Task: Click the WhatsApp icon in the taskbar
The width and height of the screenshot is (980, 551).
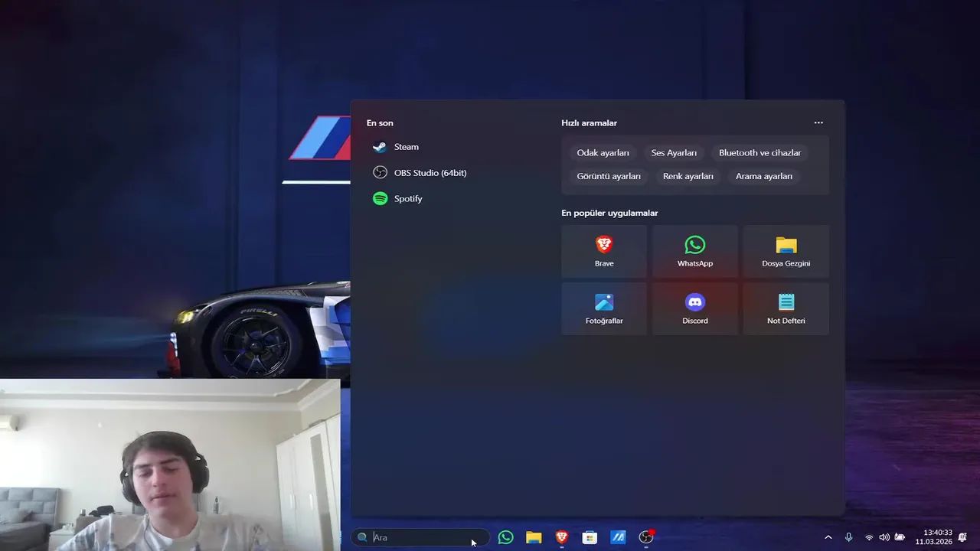Action: point(506,537)
